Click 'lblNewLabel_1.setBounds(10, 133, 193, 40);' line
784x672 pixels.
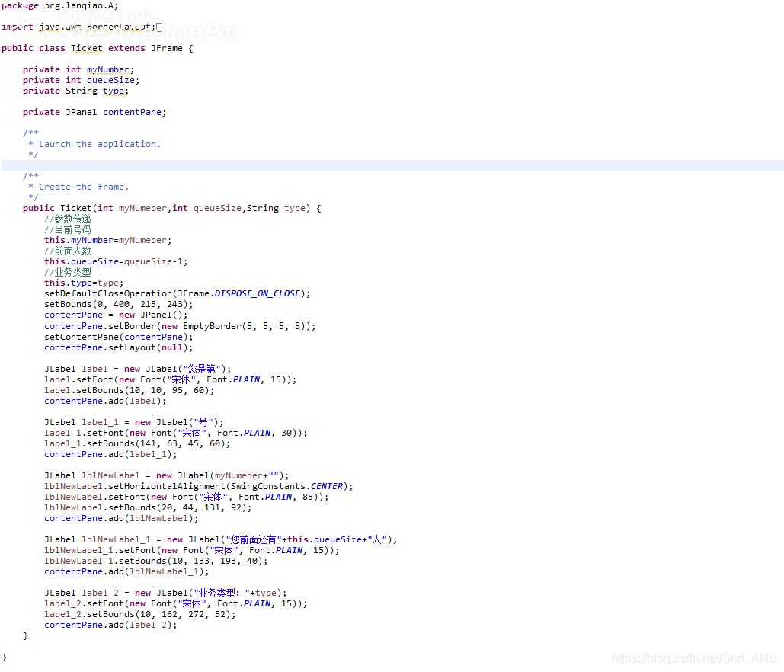tap(156, 561)
